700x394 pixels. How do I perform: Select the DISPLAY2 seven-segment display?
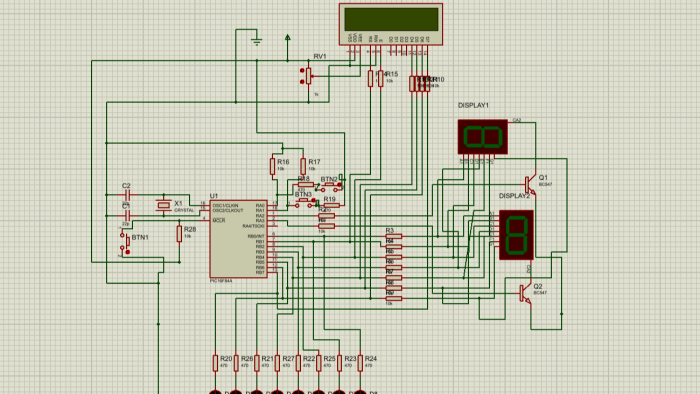(x=517, y=235)
